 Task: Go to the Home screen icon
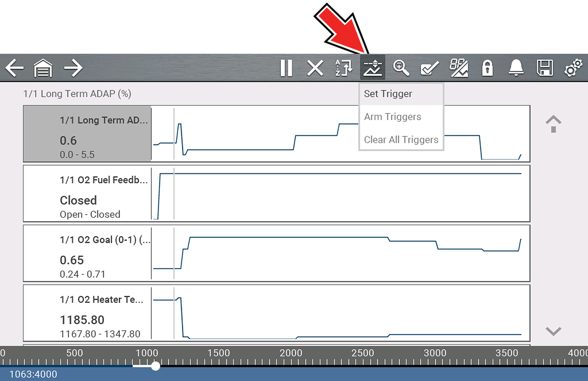pos(43,68)
